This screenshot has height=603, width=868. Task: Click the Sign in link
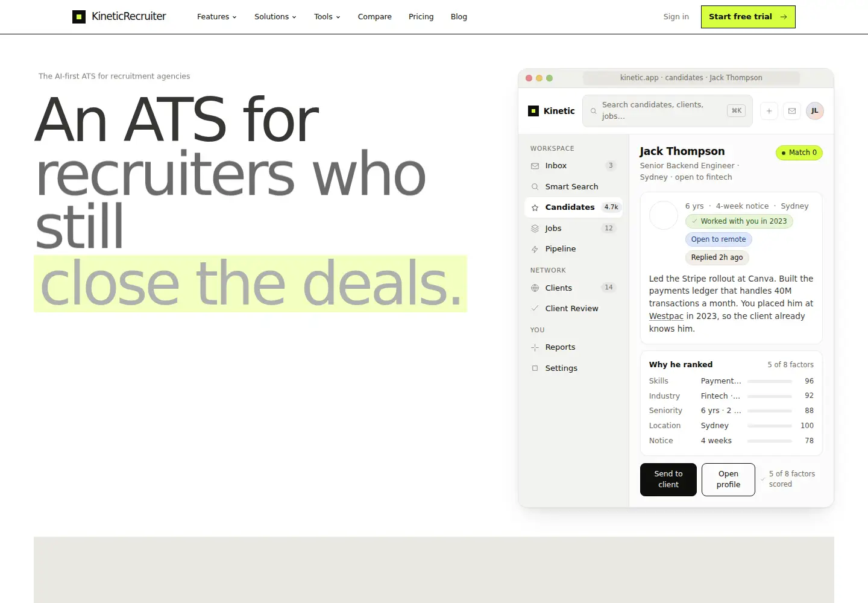[676, 17]
